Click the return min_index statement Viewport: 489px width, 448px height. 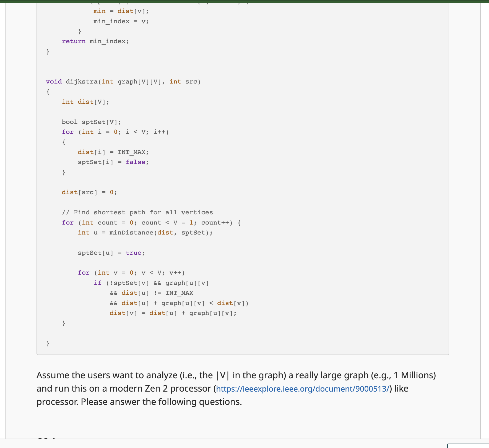click(x=95, y=41)
